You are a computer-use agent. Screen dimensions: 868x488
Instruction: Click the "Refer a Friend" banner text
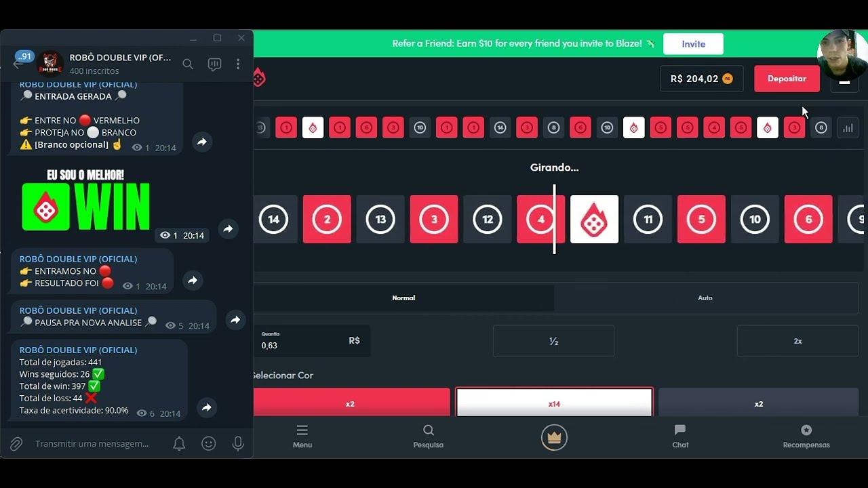pyautogui.click(x=524, y=43)
